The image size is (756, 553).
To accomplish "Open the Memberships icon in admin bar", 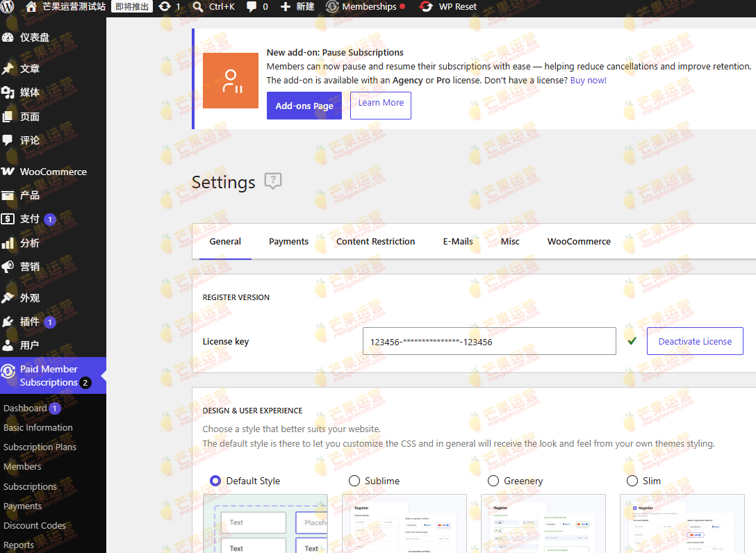I will pos(332,7).
